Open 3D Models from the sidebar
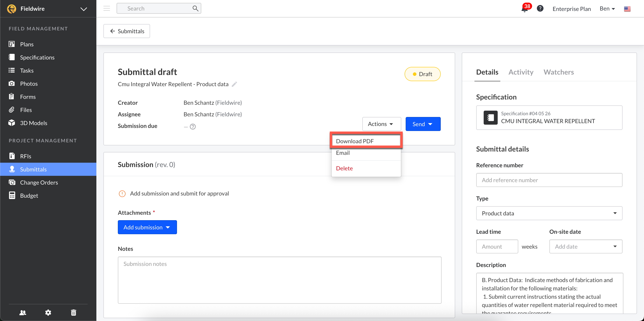This screenshot has height=321, width=644. pyautogui.click(x=34, y=123)
